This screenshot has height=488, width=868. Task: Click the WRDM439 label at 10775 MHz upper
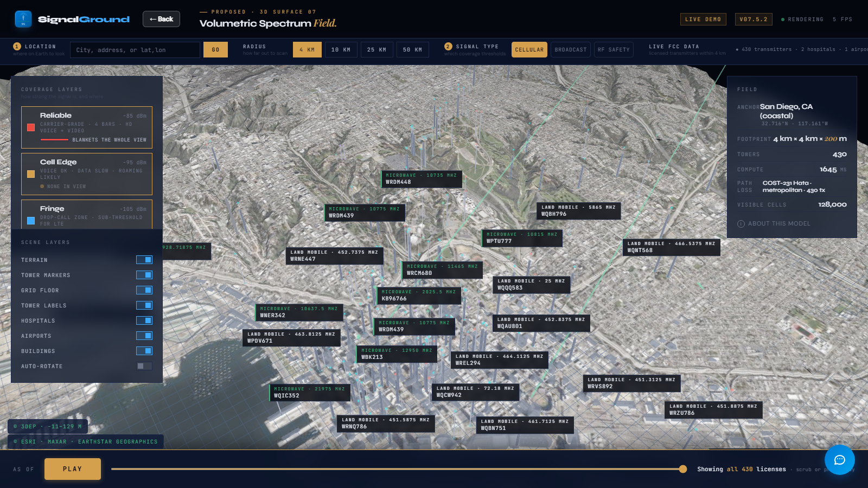[x=365, y=213]
